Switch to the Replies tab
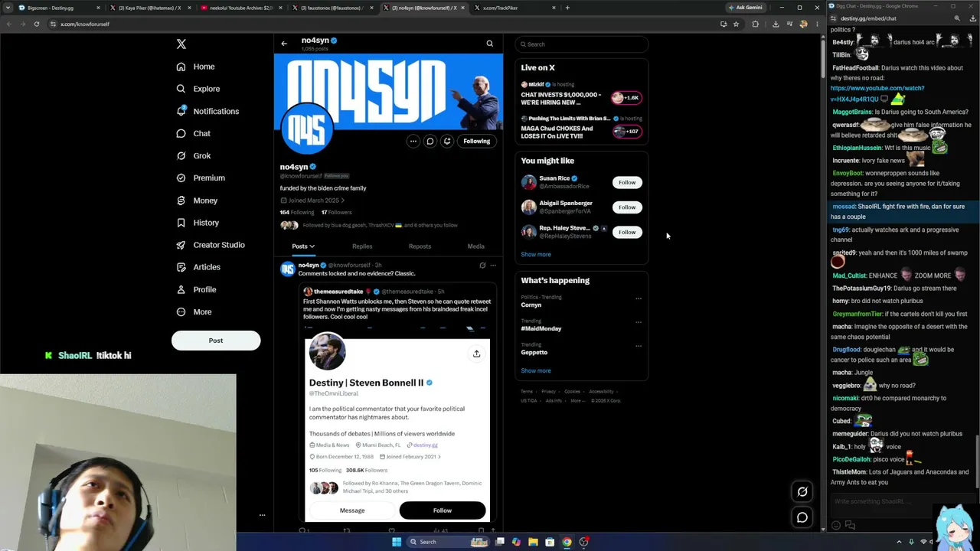980x551 pixels. click(362, 246)
